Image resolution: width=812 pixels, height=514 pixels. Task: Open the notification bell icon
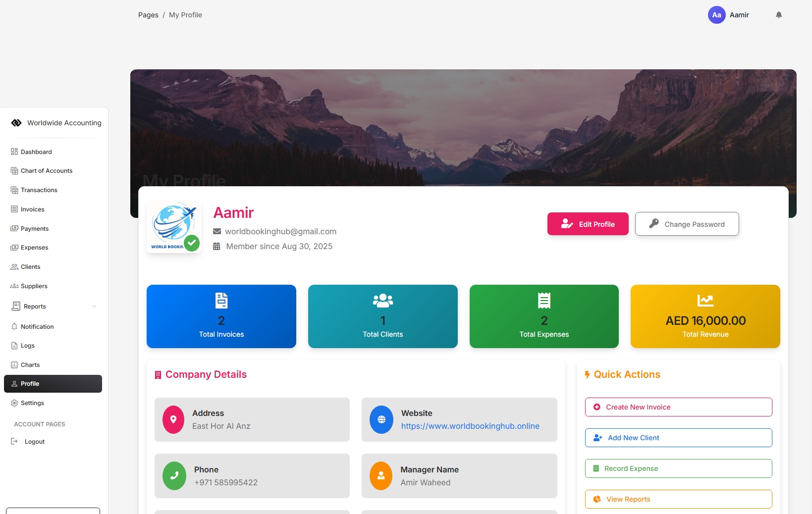coord(779,15)
